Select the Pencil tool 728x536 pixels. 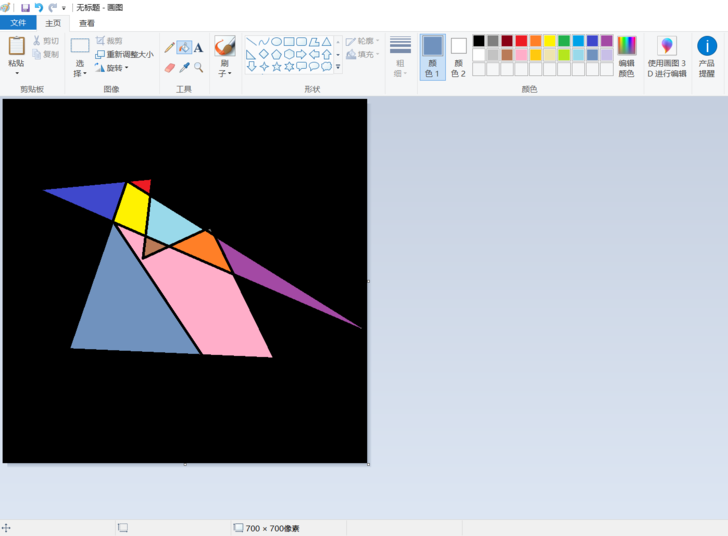(169, 47)
